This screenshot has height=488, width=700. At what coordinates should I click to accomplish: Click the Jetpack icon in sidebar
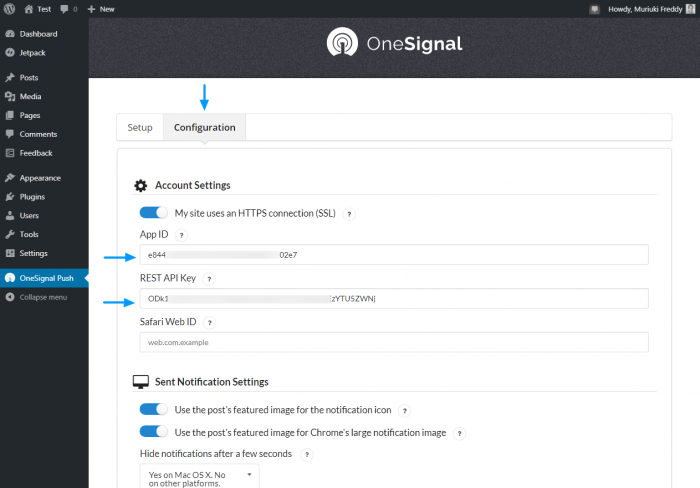click(10, 51)
